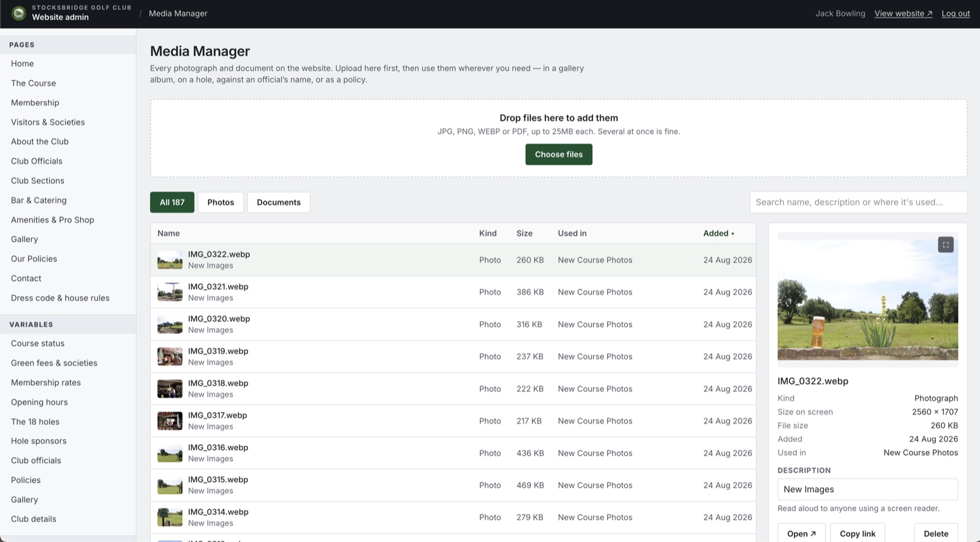Select file name IMG_0316.webp
980x542 pixels.
(x=218, y=448)
